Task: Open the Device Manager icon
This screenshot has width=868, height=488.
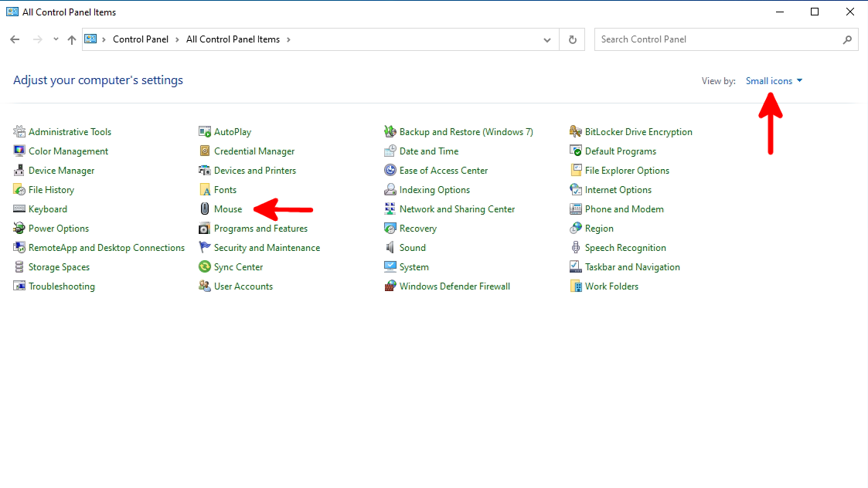Action: [19, 171]
